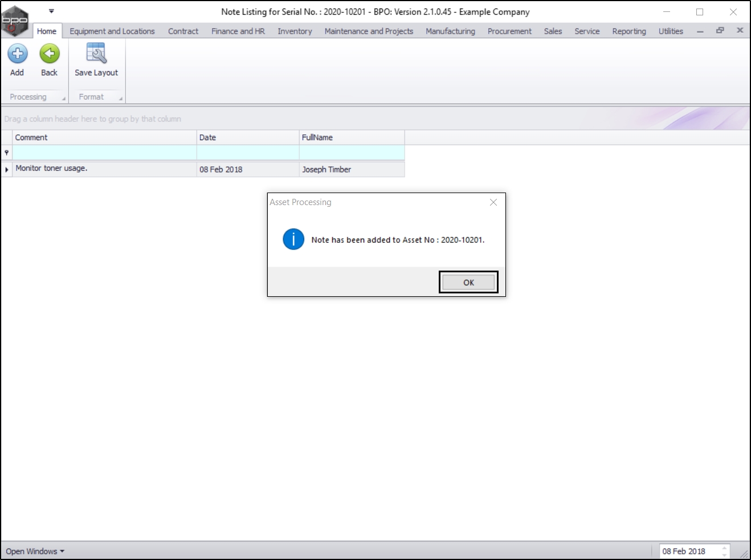Minimize the BPO application window
Image resolution: width=751 pixels, height=560 pixels.
667,11
